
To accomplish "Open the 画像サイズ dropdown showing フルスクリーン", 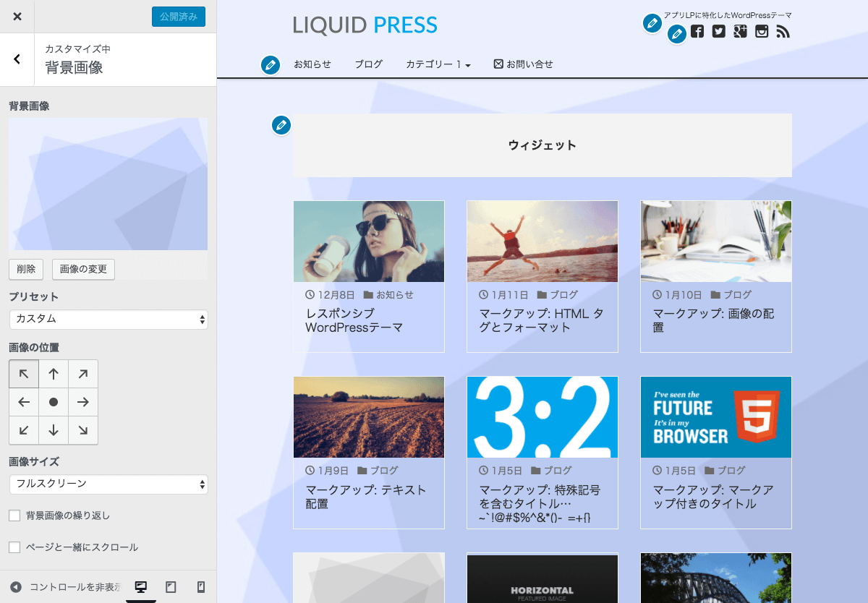I will [x=109, y=484].
